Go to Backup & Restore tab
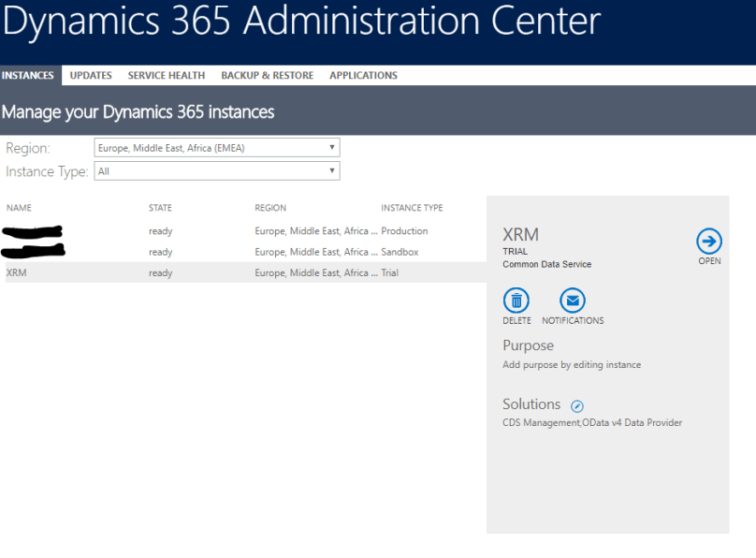 pyautogui.click(x=267, y=76)
